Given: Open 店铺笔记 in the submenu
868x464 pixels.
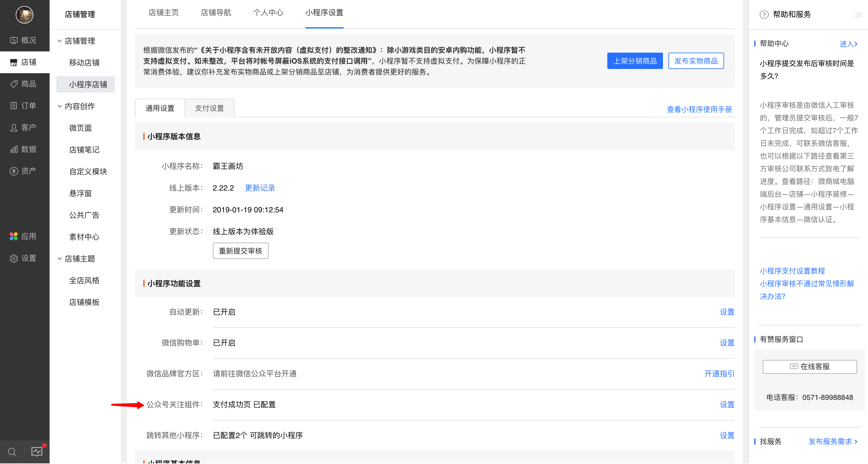Looking at the screenshot, I should pyautogui.click(x=84, y=150).
